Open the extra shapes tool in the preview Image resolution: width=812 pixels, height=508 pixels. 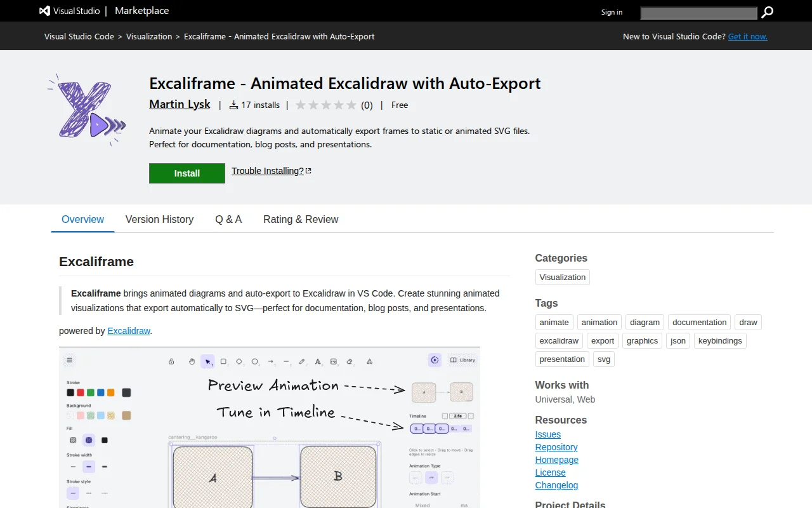[370, 361]
